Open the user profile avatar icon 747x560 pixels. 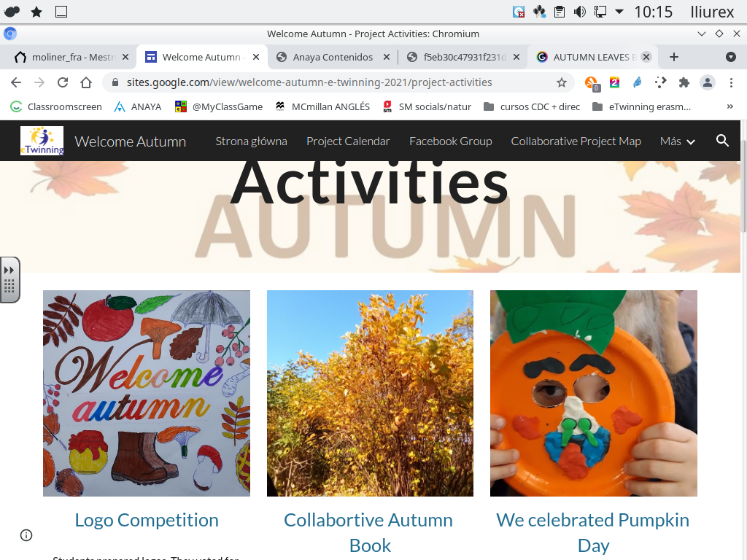708,82
